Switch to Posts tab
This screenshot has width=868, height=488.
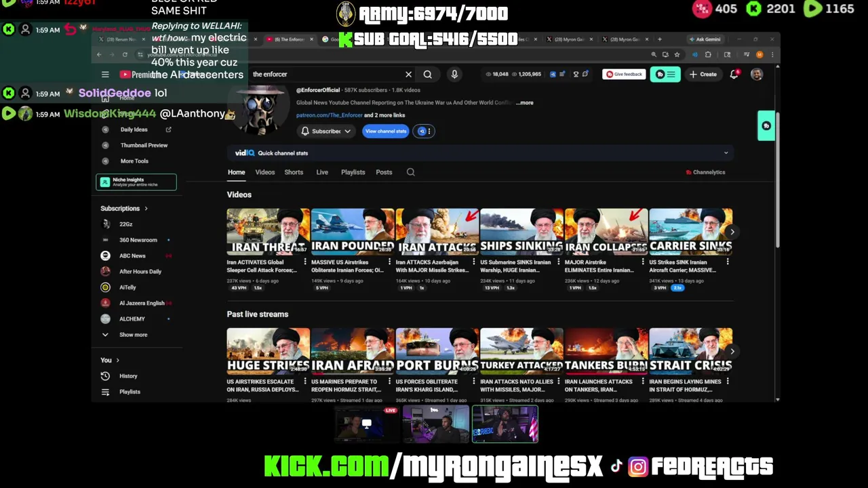tap(384, 172)
